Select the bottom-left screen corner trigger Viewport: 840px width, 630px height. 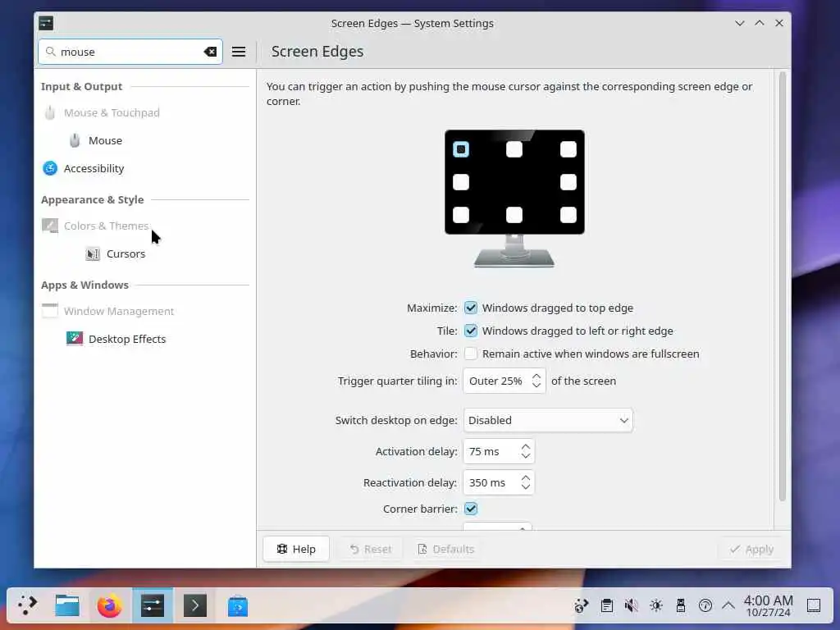(461, 215)
